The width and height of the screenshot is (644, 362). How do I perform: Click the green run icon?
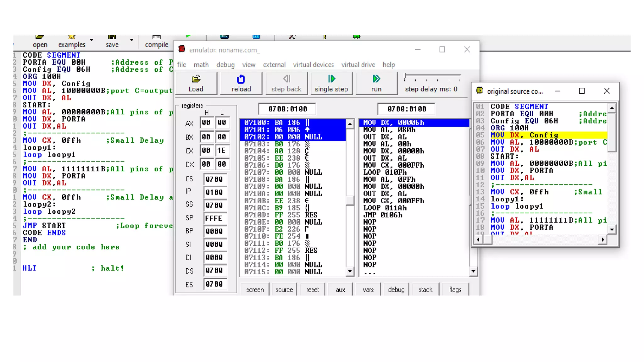point(376,79)
